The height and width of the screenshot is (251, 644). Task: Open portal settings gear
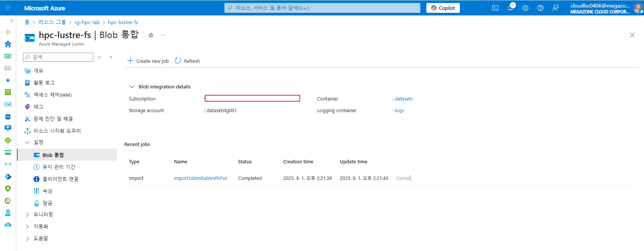[x=525, y=8]
